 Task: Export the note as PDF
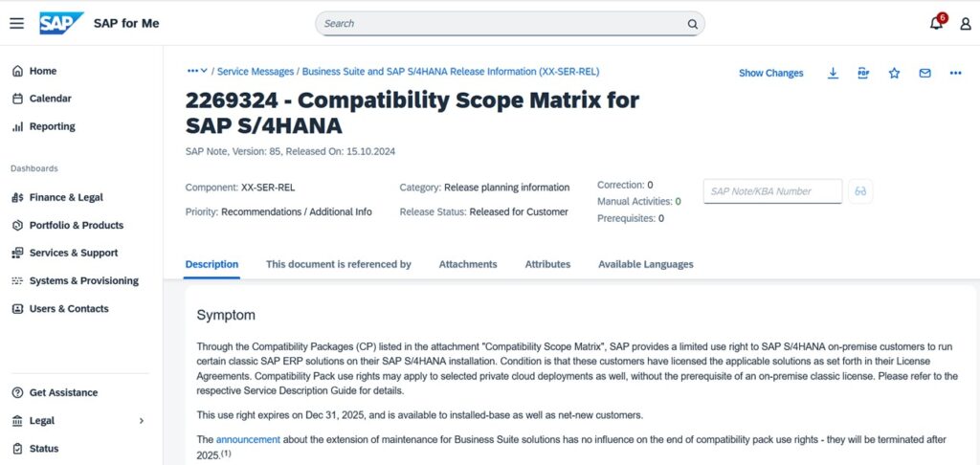point(863,73)
